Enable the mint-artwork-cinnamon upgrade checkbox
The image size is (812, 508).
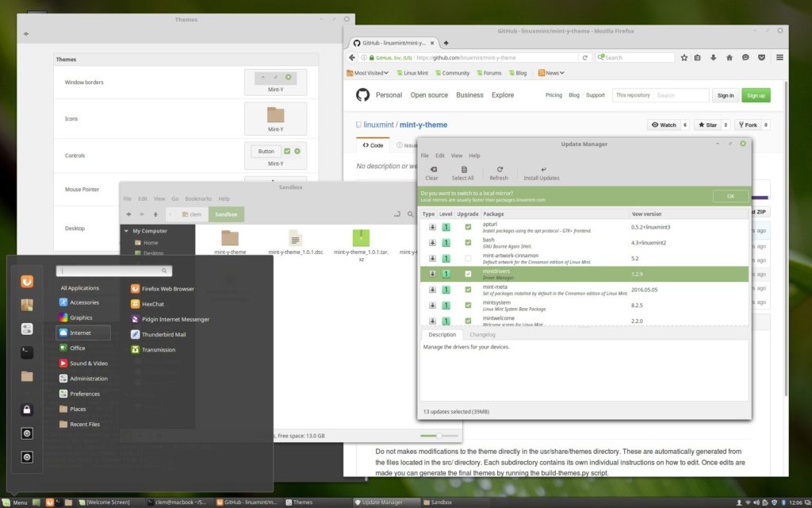[x=467, y=258]
